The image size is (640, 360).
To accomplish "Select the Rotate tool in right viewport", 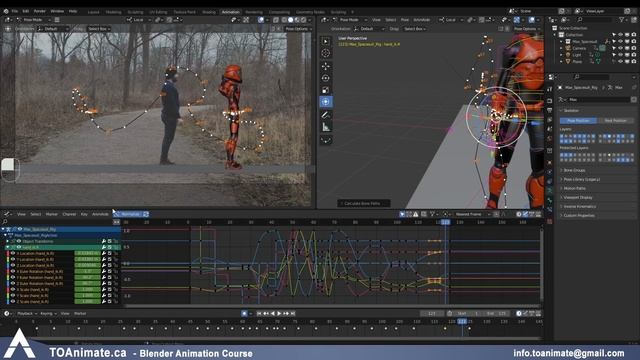I will coord(326,78).
